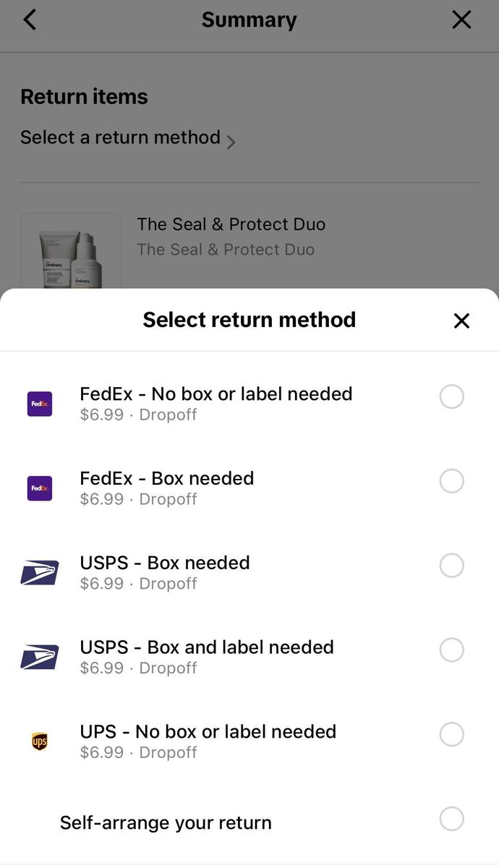The width and height of the screenshot is (499, 868).
Task: Tap the back arrow in Summary header
Action: (30, 20)
